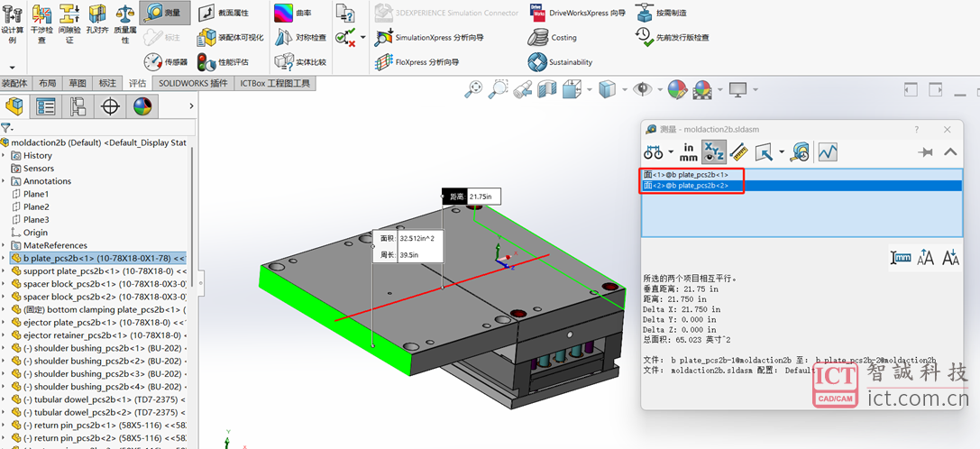Open View Settings monitor dropdown arrow
The width and height of the screenshot is (980, 449).
click(x=756, y=90)
